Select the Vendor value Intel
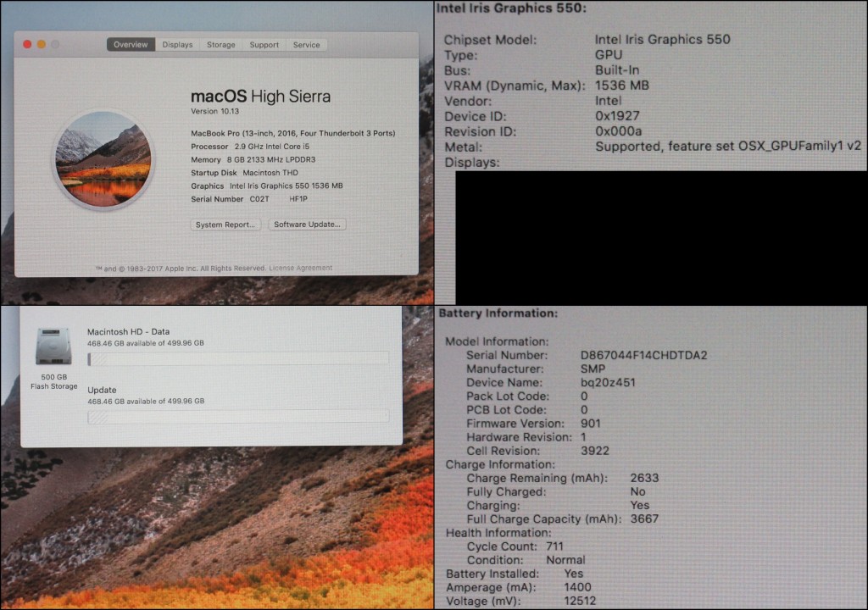 coord(608,101)
